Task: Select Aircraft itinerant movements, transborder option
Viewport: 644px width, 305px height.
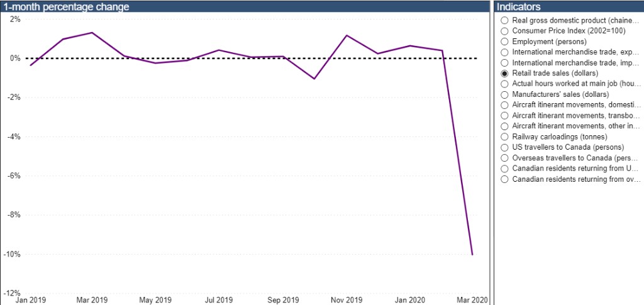Action: point(504,116)
